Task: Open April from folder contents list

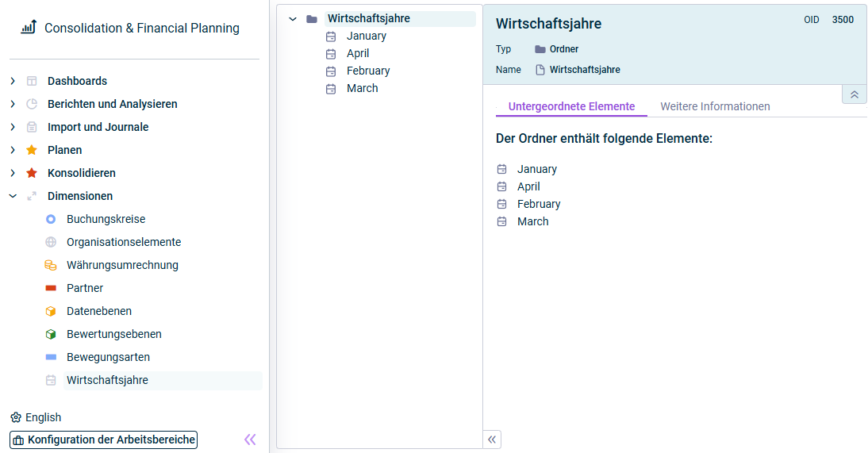Action: (528, 186)
